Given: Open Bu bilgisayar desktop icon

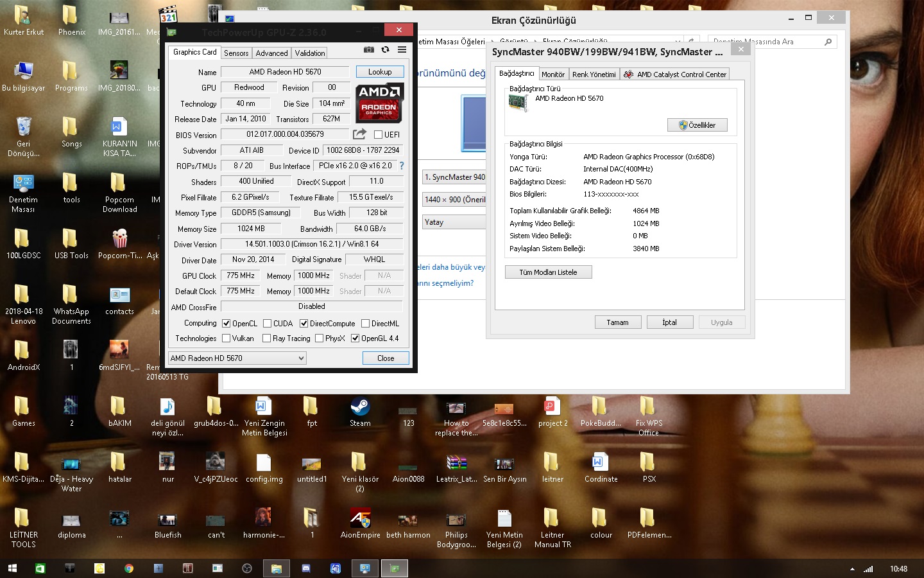Looking at the screenshot, I should (x=24, y=76).
